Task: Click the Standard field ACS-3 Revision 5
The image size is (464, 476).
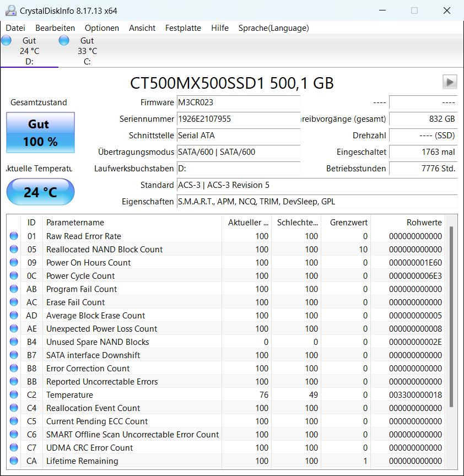Action: pos(317,185)
